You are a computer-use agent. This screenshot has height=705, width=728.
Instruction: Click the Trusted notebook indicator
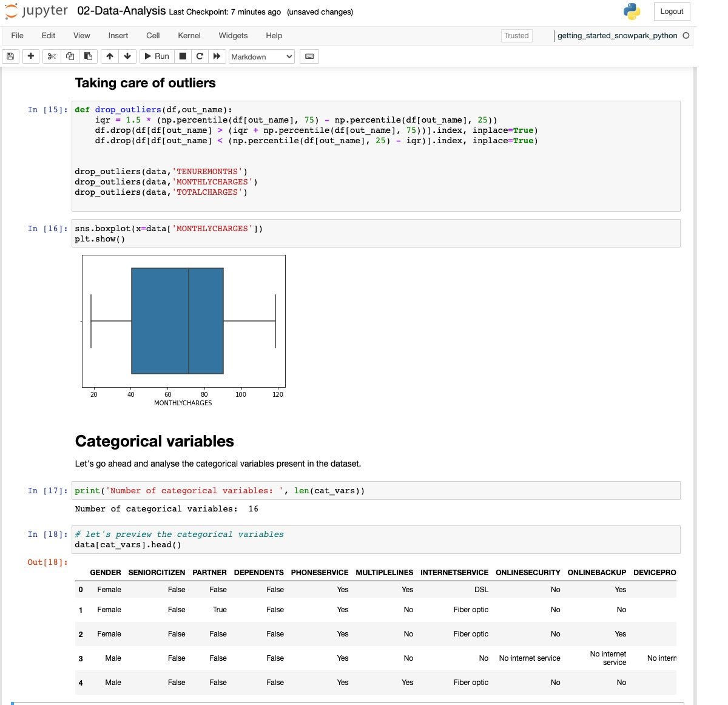(516, 36)
